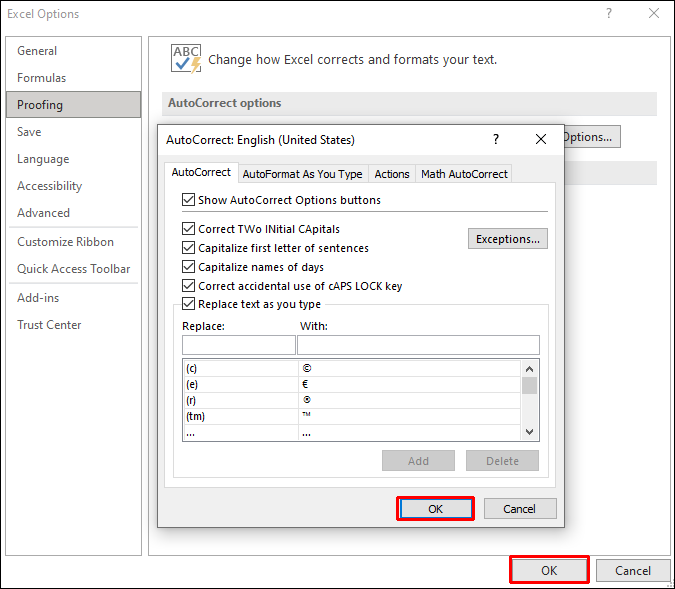Viewport: 675px width, 589px height.
Task: Select the (e) replacement row
Action: (x=352, y=384)
